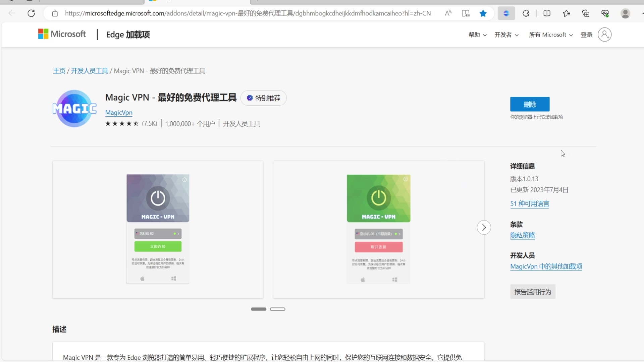Open Favorites list icon
This screenshot has width=644, height=362.
tap(566, 13)
